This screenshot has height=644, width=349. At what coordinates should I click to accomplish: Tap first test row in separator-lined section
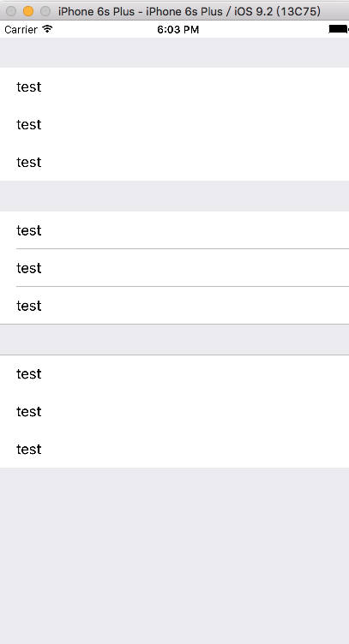point(174,230)
